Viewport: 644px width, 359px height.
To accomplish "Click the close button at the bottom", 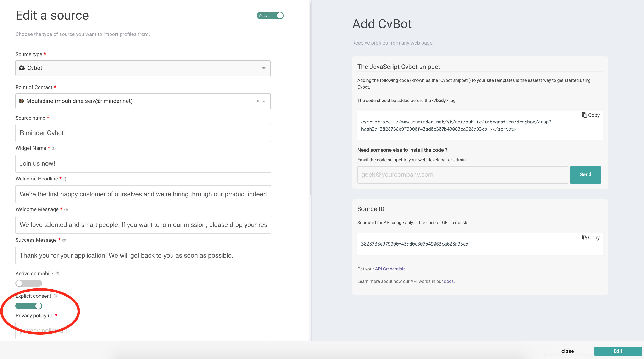I will pos(567,351).
